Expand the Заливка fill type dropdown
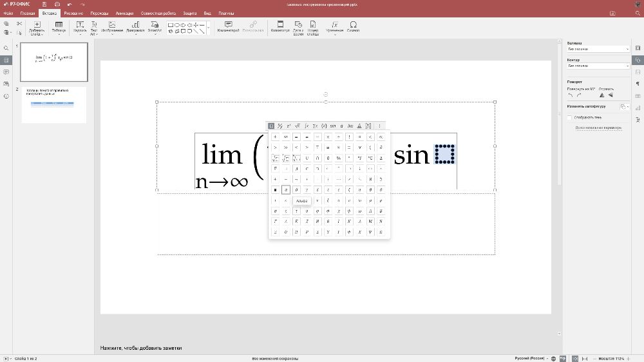The height and width of the screenshot is (362, 644). point(598,49)
